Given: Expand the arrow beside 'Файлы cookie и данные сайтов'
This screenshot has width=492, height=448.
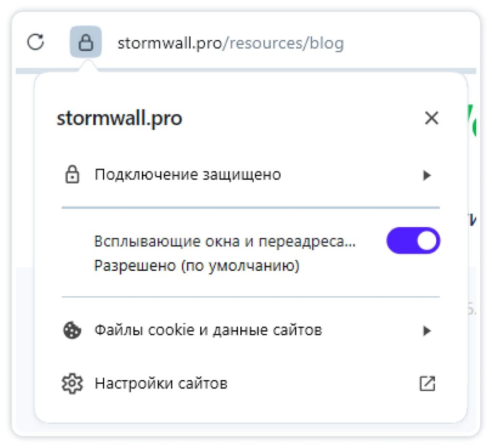Looking at the screenshot, I should [x=427, y=330].
